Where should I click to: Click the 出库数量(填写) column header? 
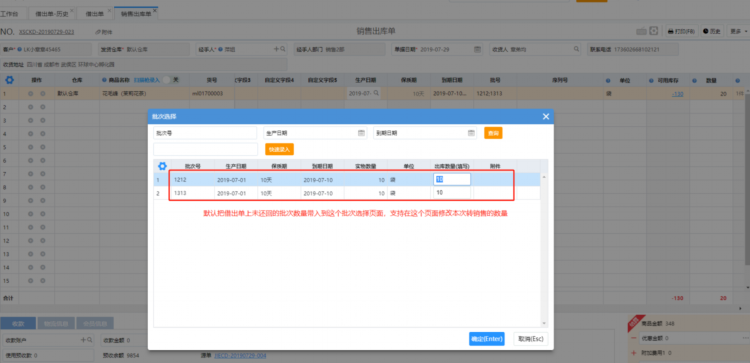click(452, 166)
